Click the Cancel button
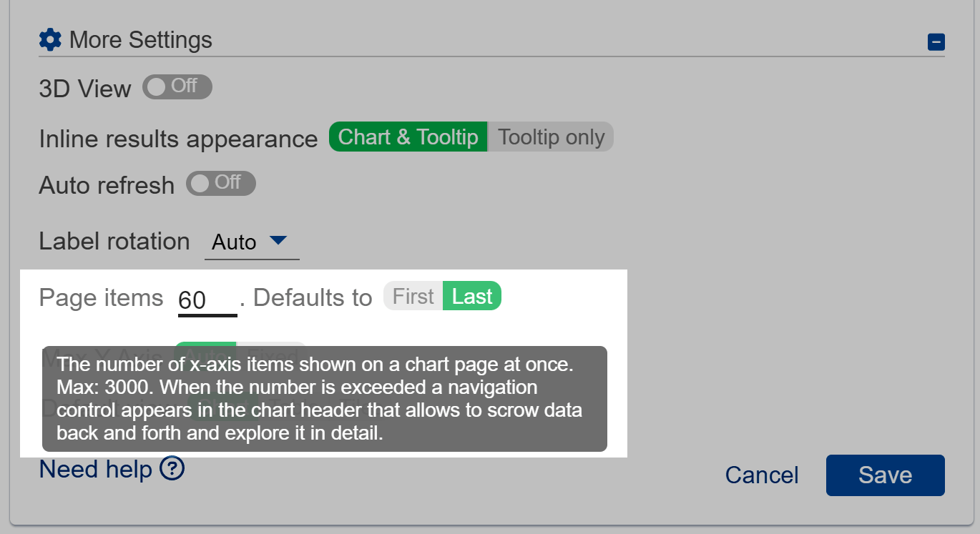The width and height of the screenshot is (980, 534). point(761,475)
